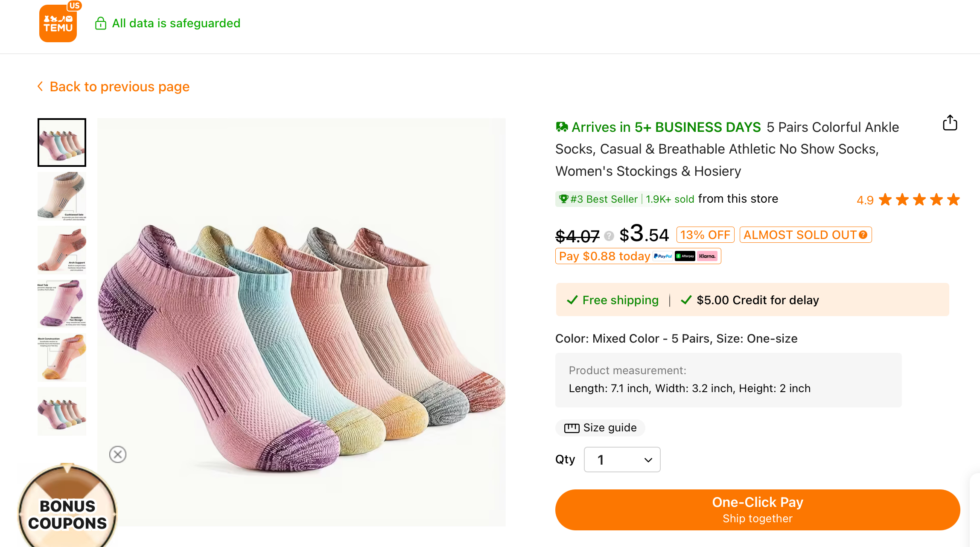980x547 pixels.
Task: Select the first five-socks thumbnail
Action: pos(62,143)
